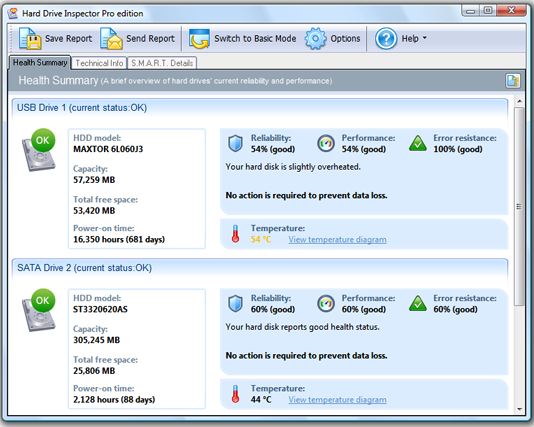Open the Options gear icon
The width and height of the screenshot is (534, 427).
click(x=315, y=38)
